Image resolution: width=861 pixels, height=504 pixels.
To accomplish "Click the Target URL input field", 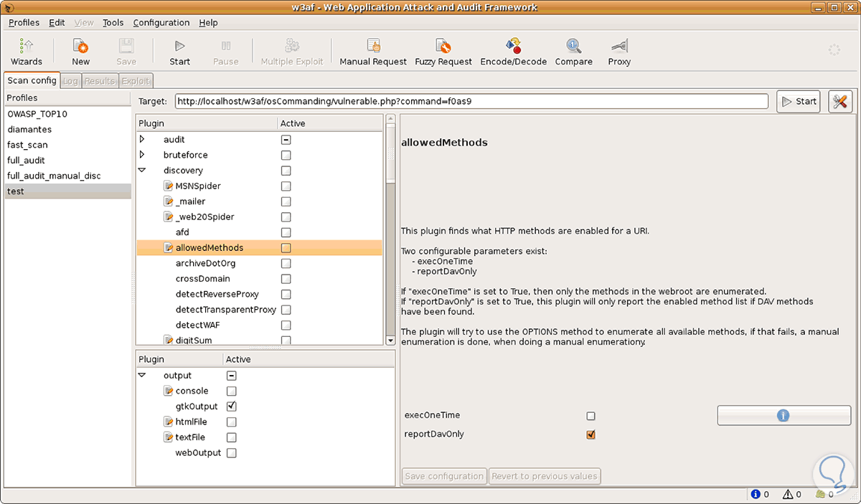I will click(471, 101).
